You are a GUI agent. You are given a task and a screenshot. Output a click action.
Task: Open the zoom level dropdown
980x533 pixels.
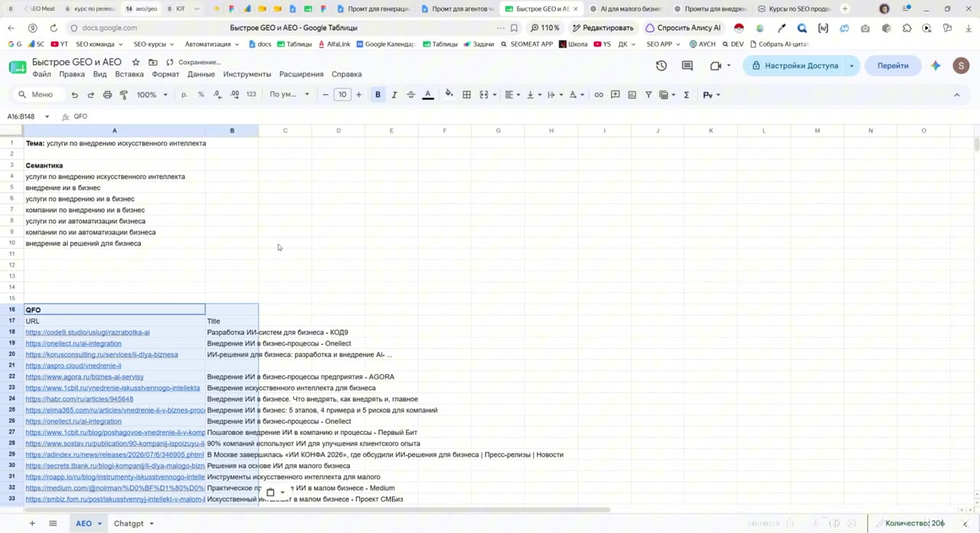click(x=152, y=95)
